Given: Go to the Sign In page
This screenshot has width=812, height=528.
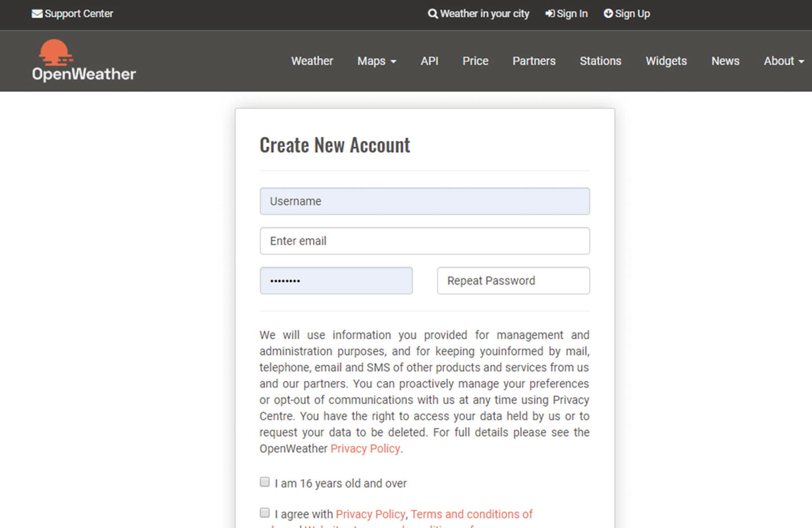Looking at the screenshot, I should (566, 14).
